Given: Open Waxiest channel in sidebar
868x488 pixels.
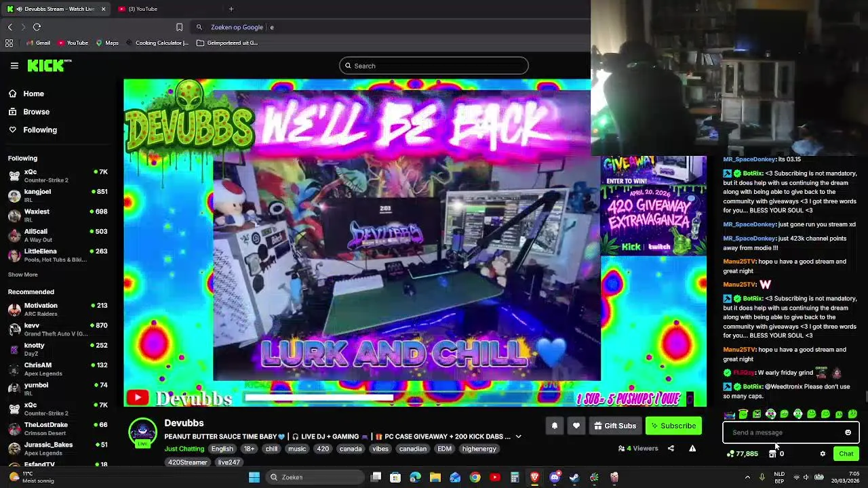Looking at the screenshot, I should [x=58, y=216].
